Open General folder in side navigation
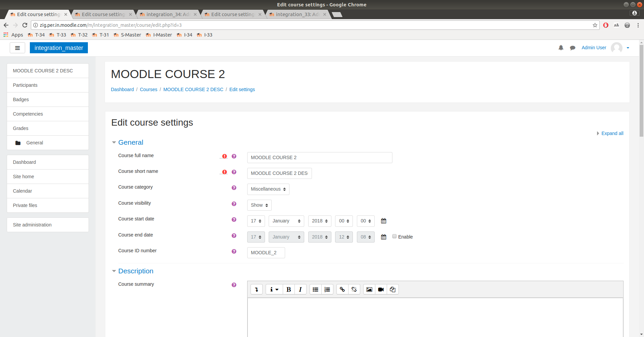Viewport: 644px width, 337px height. pyautogui.click(x=48, y=143)
